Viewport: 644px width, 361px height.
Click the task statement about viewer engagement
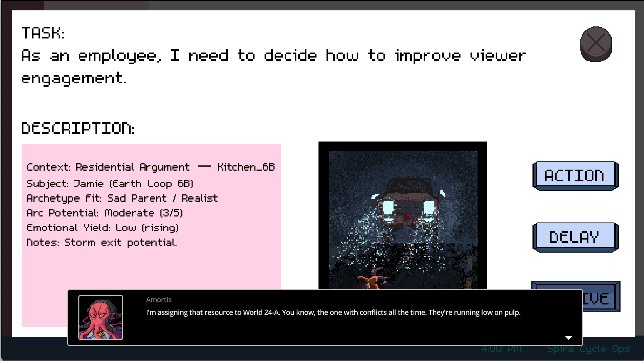(x=273, y=67)
